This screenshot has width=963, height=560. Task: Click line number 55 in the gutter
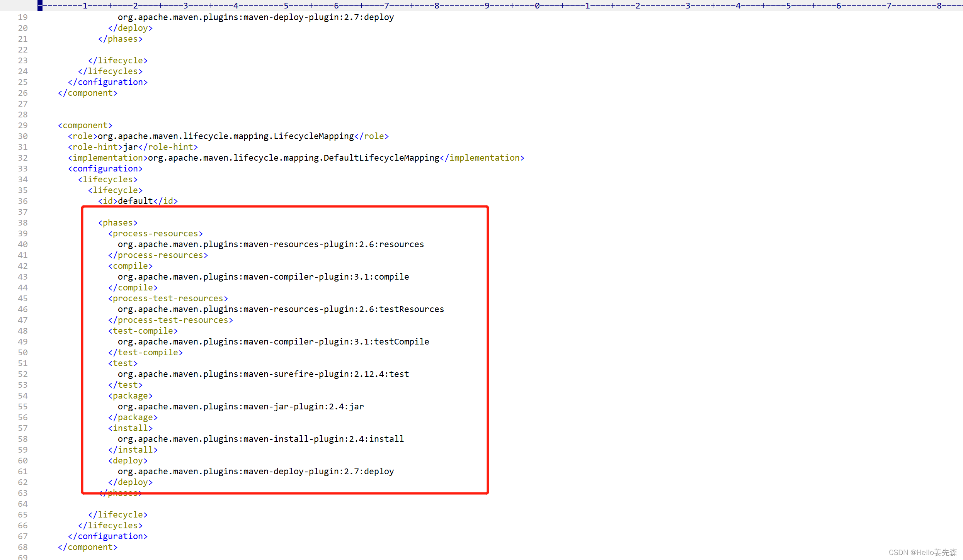click(x=23, y=407)
